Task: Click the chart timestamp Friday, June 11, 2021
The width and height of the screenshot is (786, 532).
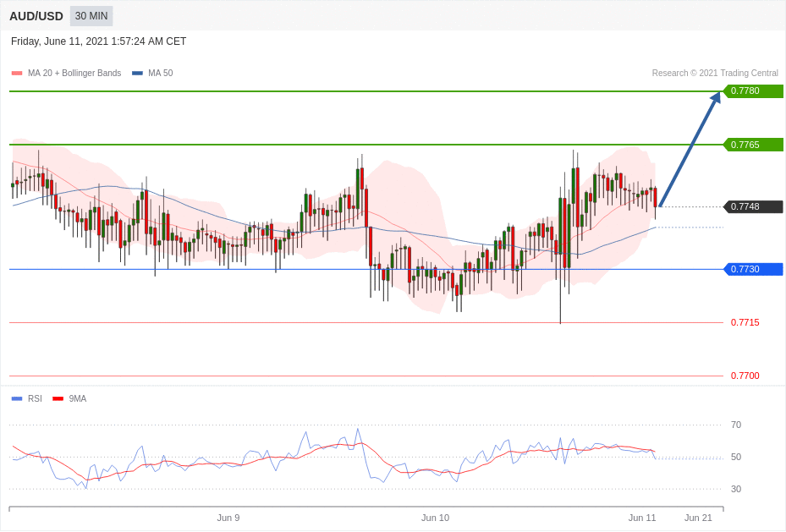Action: pos(98,41)
